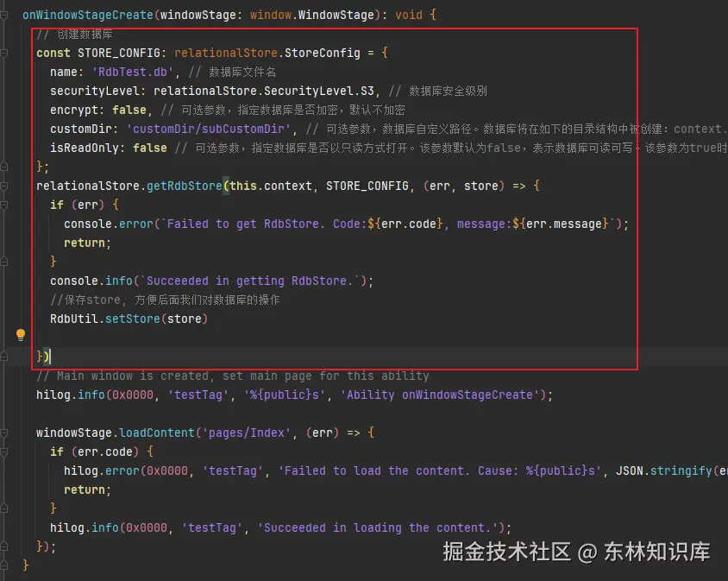Fold the relationalStore.getRdbStore callback block

4,186
